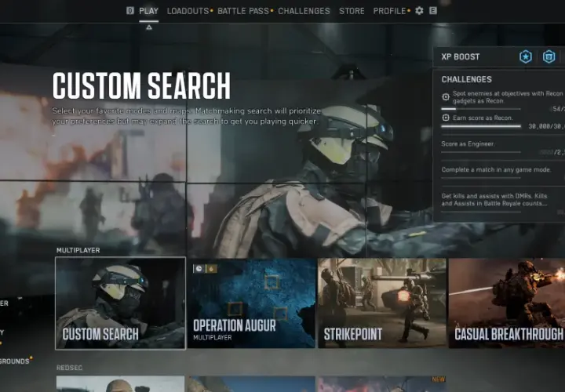
Task: Click the Custom Search description text
Action: click(x=186, y=116)
